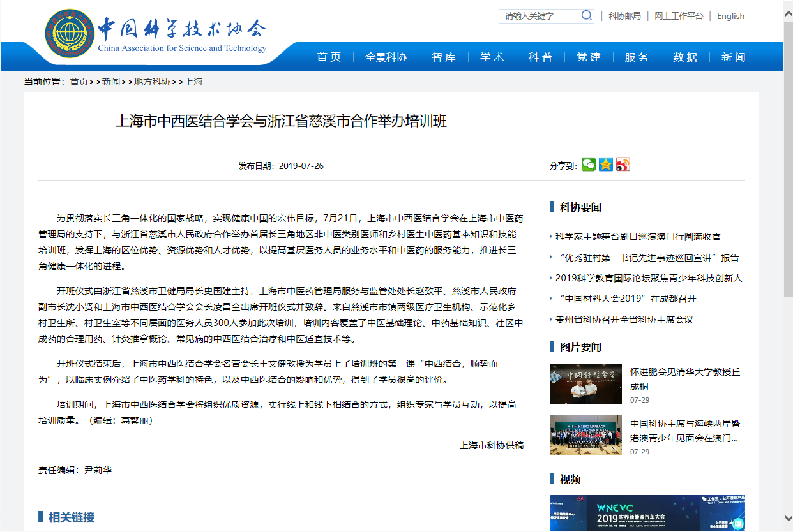Open the 数据 navigation item
793x532 pixels.
pos(685,57)
